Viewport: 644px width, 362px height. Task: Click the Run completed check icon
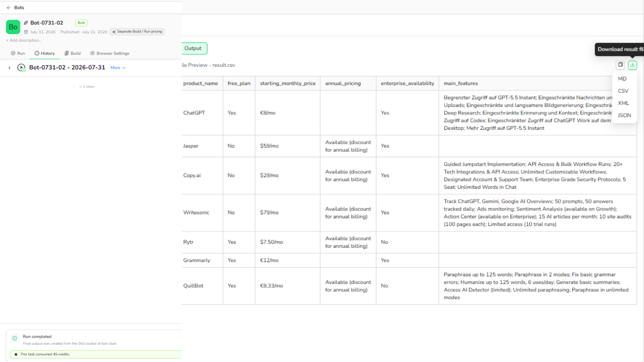tap(15, 339)
